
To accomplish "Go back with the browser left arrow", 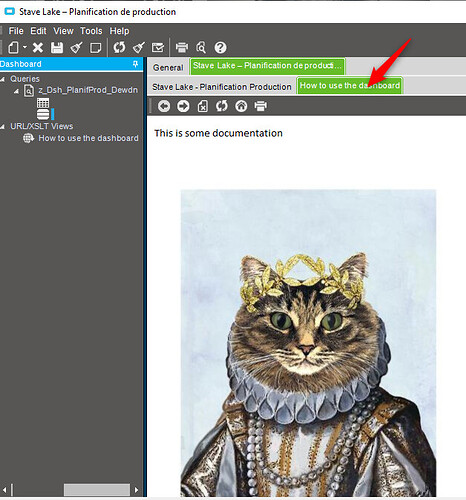I will (x=164, y=106).
